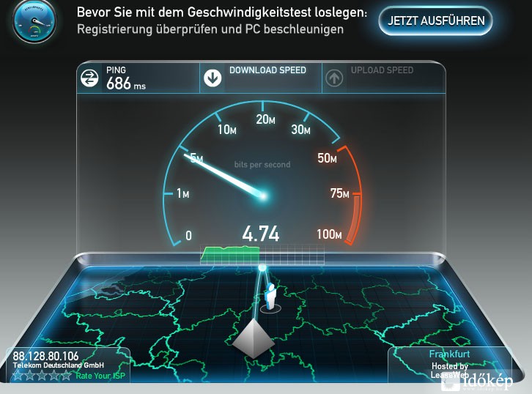The width and height of the screenshot is (532, 394).
Task: Click the Frankfurt server name
Action: coord(449,354)
